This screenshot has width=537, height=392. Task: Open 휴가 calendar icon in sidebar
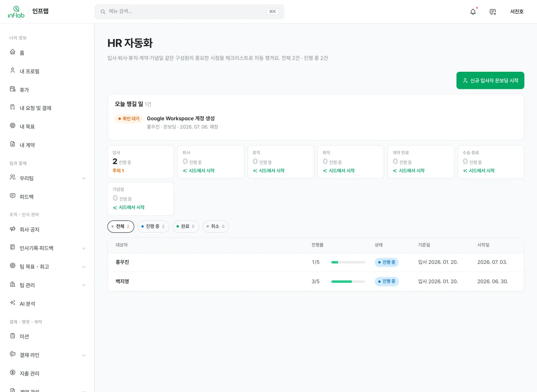(13, 89)
